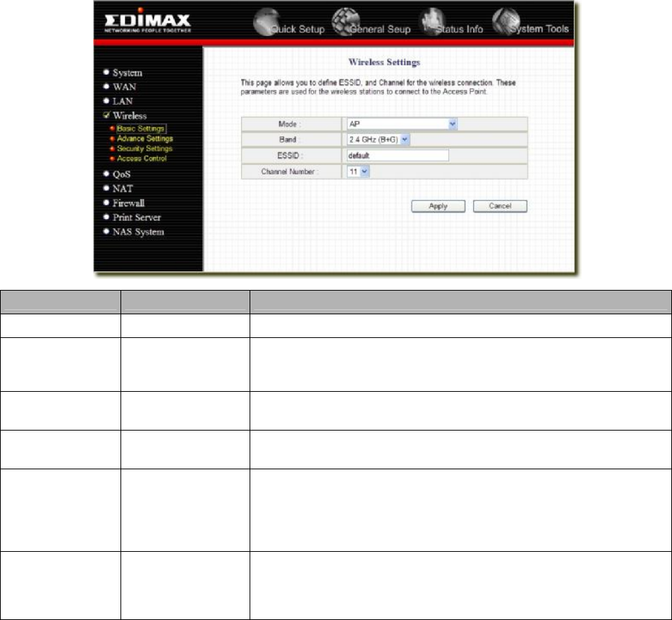Open the Band dropdown 2.4 GHz (B+G)

379,139
